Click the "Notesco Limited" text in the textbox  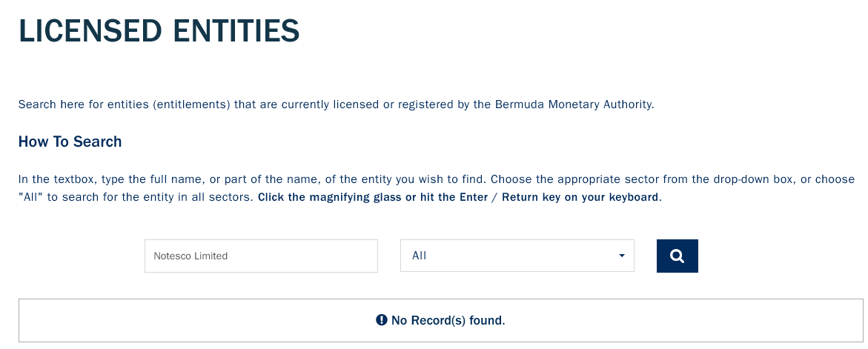click(x=191, y=256)
